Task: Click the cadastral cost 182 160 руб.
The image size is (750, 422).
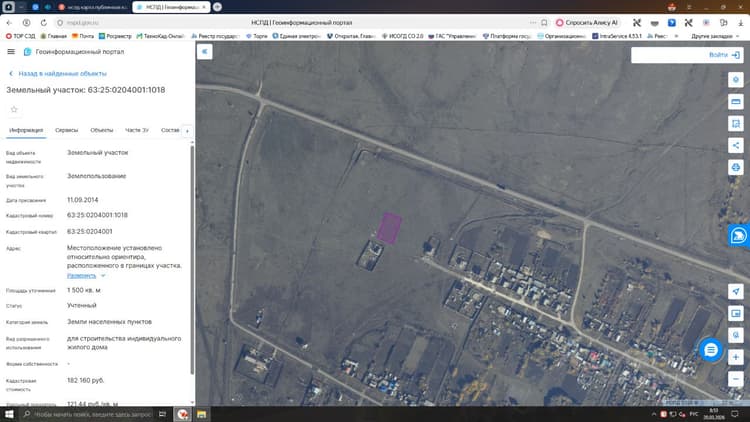Action: pos(86,380)
